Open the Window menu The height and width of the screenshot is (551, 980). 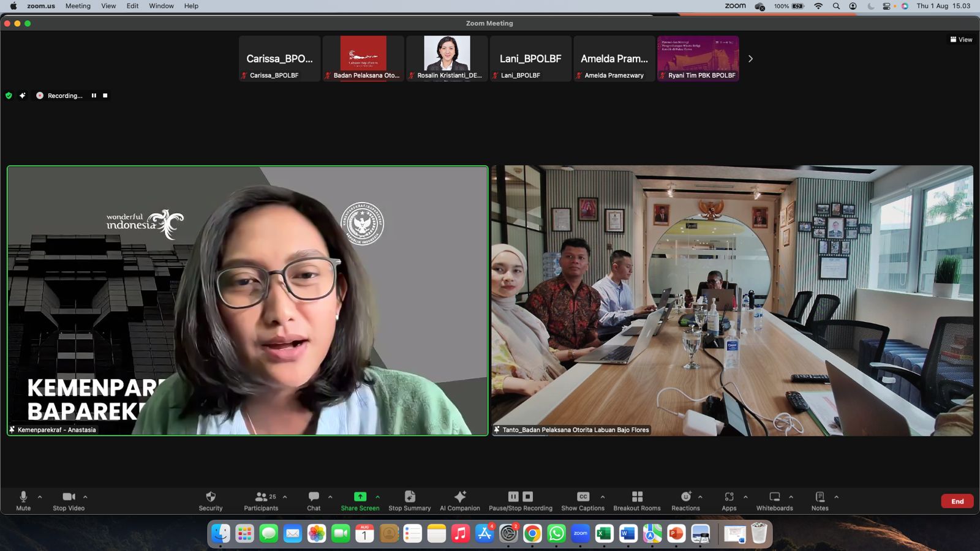(x=161, y=6)
